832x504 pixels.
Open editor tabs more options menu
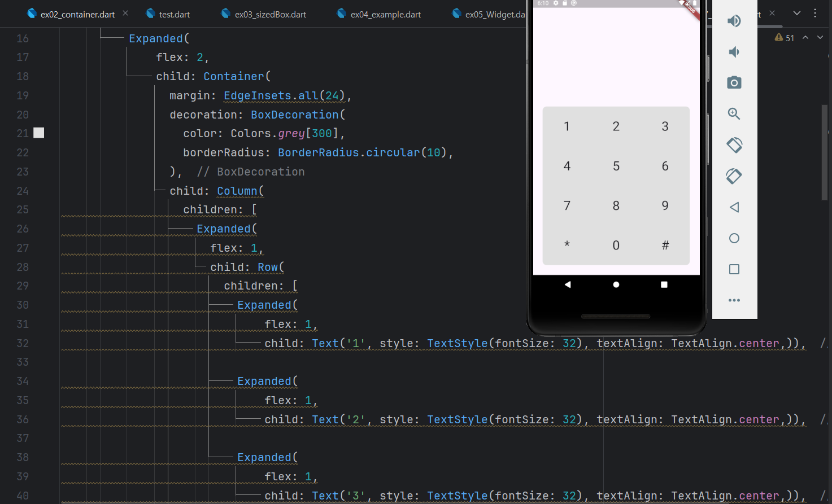pyautogui.click(x=815, y=13)
